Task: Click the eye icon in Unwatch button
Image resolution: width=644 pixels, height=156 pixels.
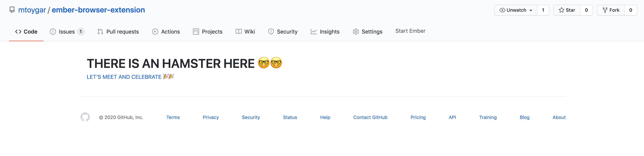Action: [x=502, y=10]
